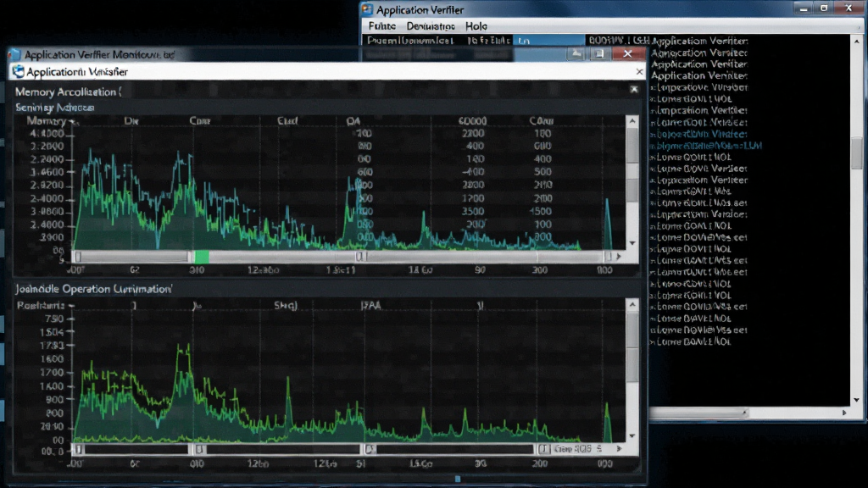This screenshot has width=868, height=488.
Task: Click the Applicationth Vwiafier window icon
Action: click(19, 71)
